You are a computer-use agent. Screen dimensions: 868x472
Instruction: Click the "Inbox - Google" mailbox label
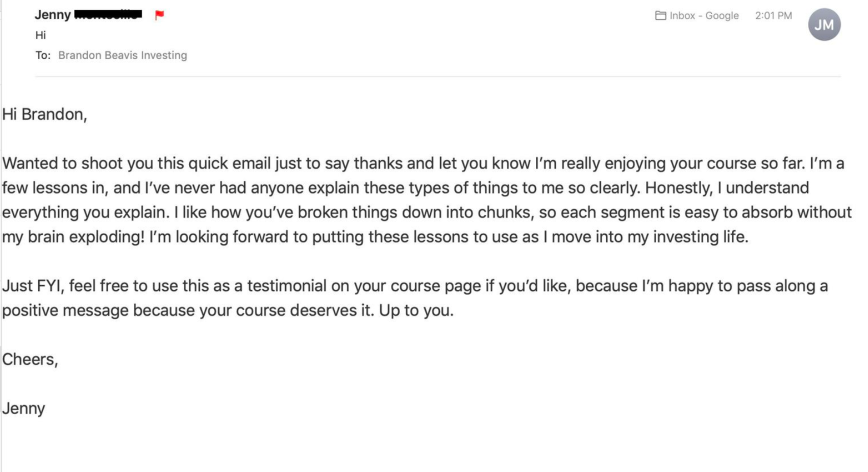point(704,16)
